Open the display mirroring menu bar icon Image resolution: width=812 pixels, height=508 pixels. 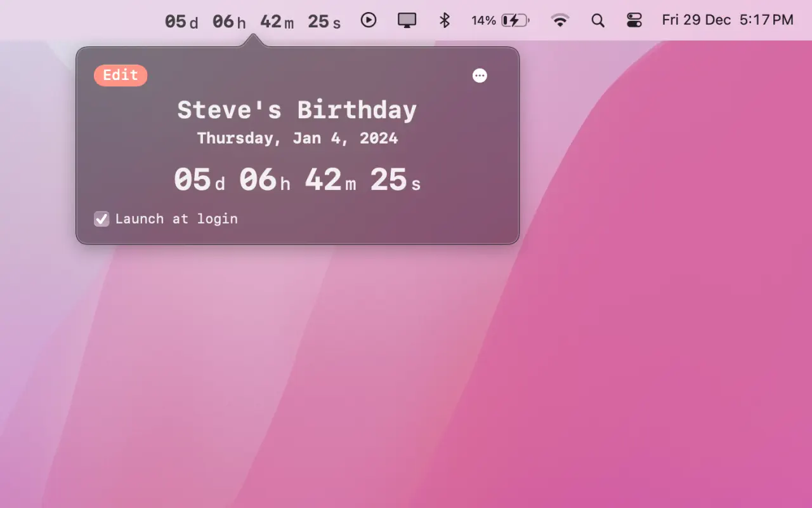tap(407, 20)
